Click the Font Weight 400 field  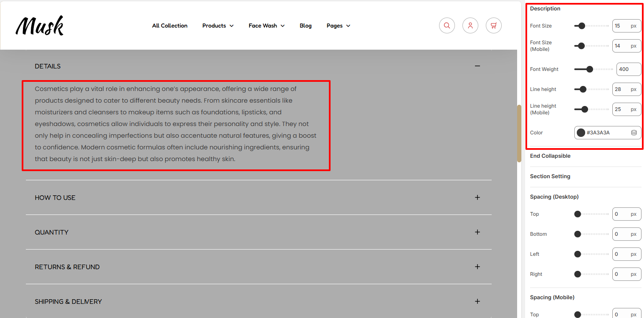[629, 69]
